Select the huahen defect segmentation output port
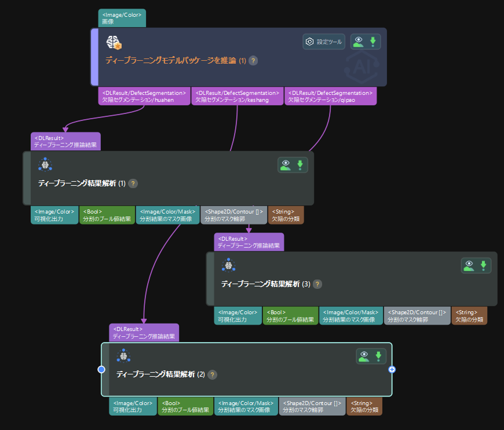The image size is (504, 430). [144, 96]
